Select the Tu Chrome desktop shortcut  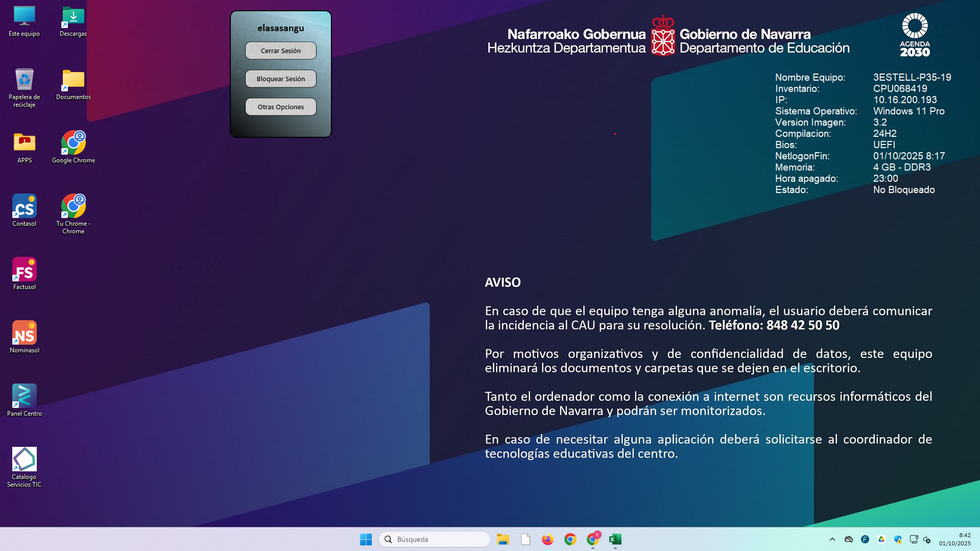coord(74,214)
